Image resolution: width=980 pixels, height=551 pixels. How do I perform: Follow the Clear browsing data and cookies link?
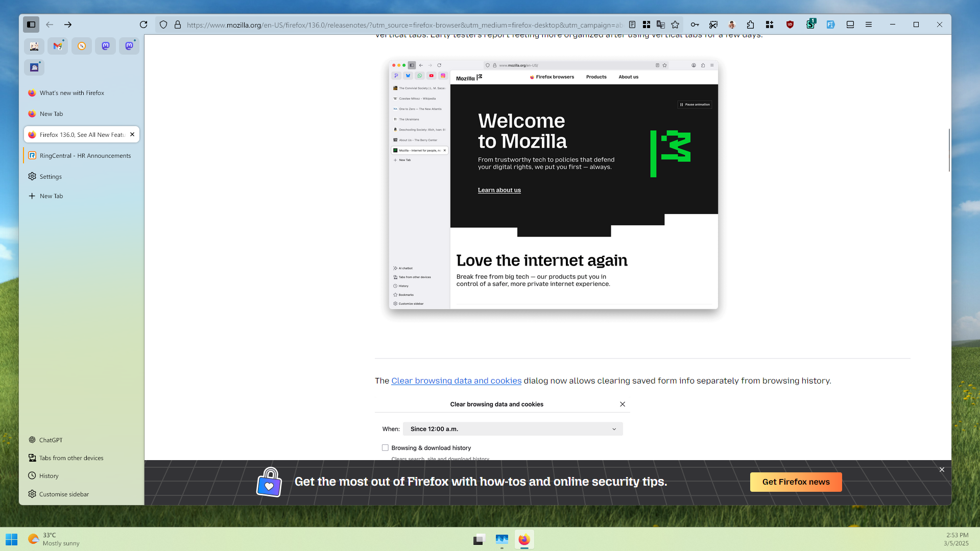tap(456, 381)
